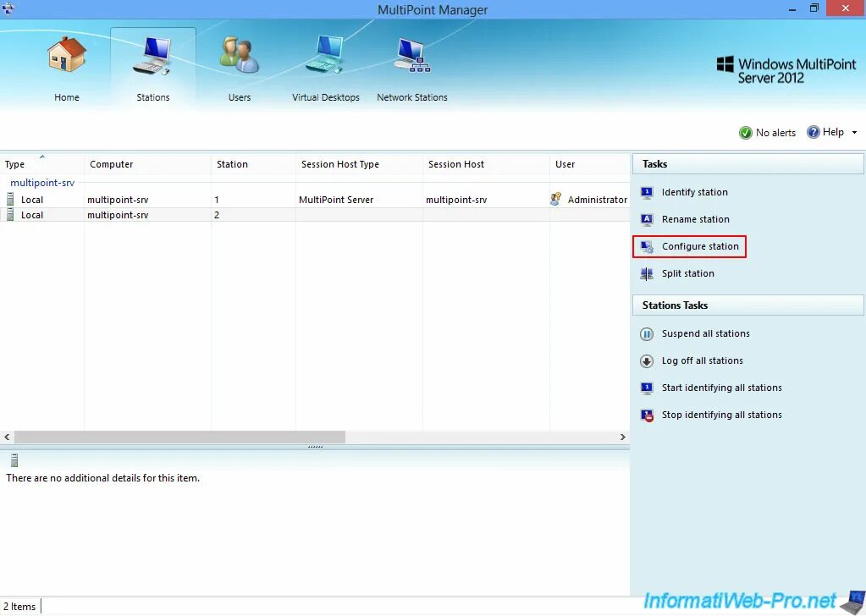Click the station number '1' cell
Screen dimensions: 866x616
[x=217, y=200]
